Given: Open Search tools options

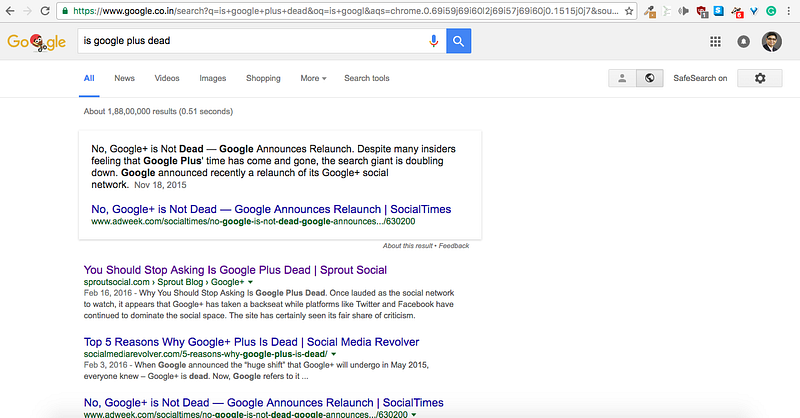Looking at the screenshot, I should point(367,78).
